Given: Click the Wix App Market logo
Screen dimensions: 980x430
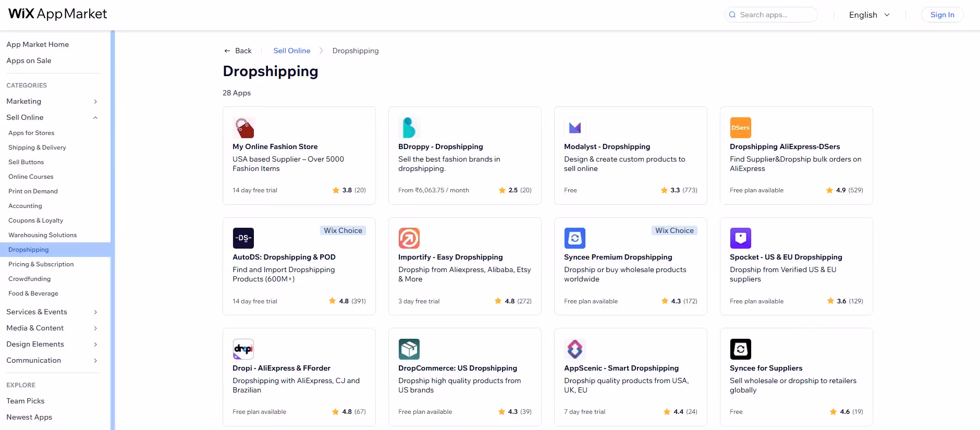Looking at the screenshot, I should (x=58, y=14).
